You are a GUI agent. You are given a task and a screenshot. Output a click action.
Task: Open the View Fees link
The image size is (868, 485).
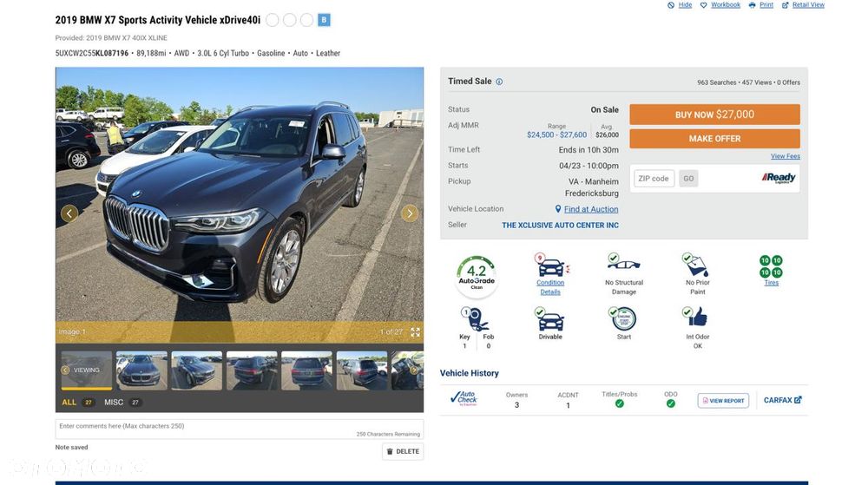(785, 156)
